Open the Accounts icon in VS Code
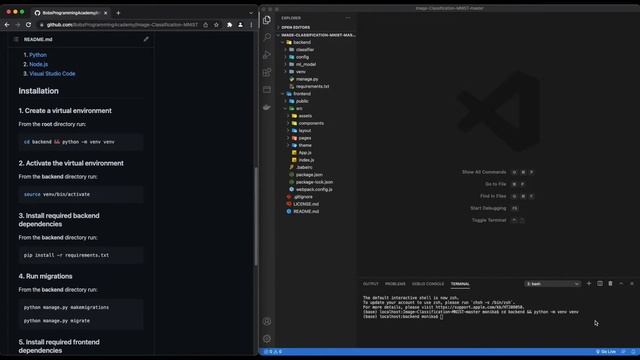640x360 pixels. pos(267,322)
